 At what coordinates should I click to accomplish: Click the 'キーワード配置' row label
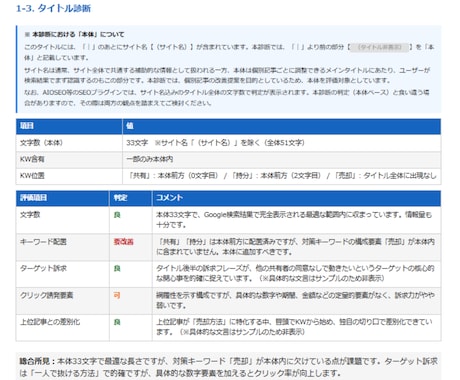43,242
